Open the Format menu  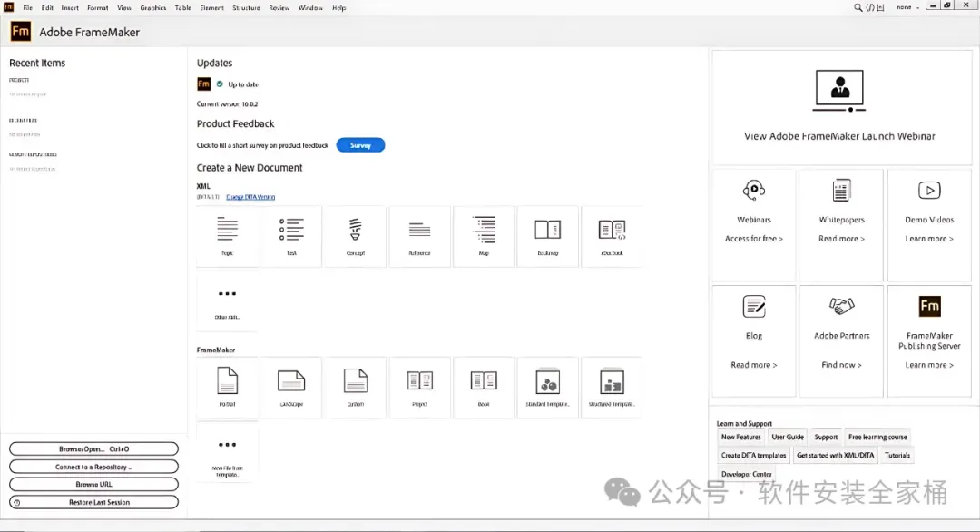point(97,8)
